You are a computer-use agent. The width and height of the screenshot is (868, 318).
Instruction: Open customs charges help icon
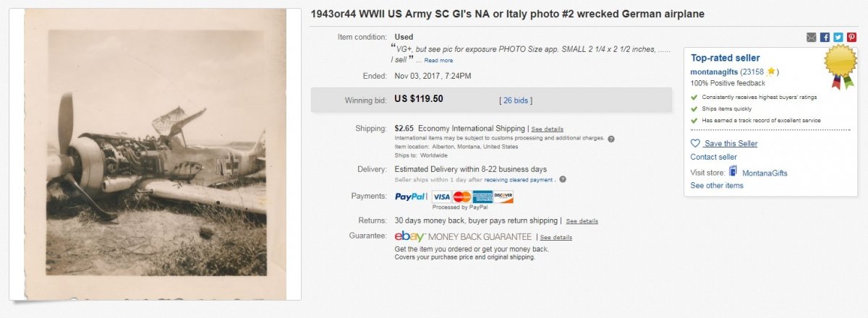pos(611,139)
